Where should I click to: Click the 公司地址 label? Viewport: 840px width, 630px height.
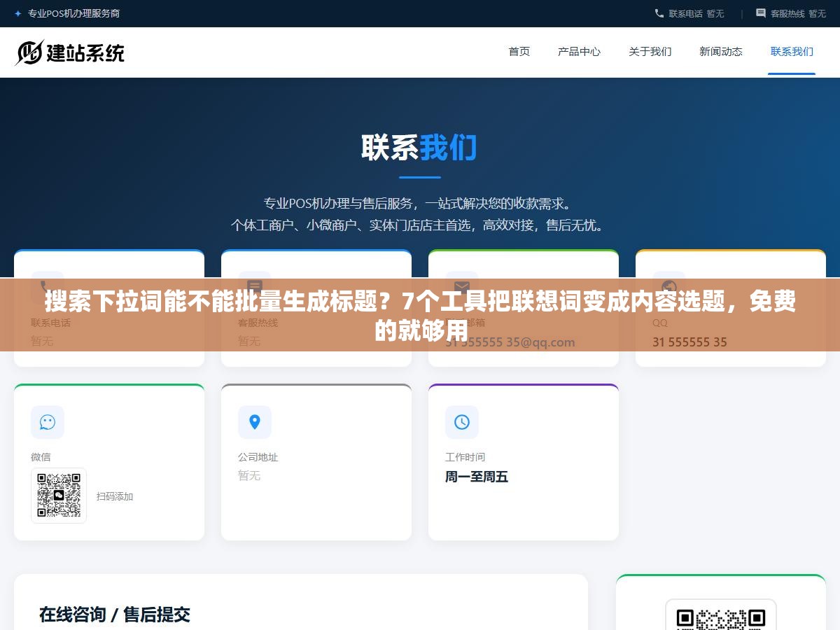[x=258, y=457]
